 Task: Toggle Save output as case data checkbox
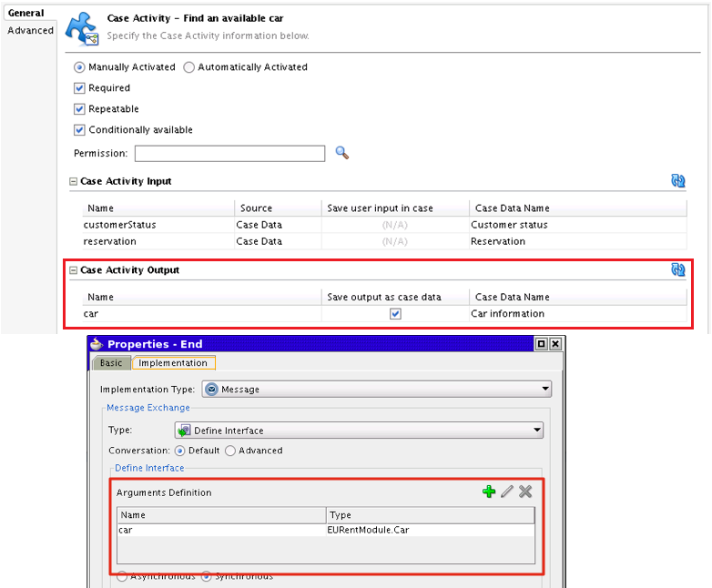click(x=395, y=314)
